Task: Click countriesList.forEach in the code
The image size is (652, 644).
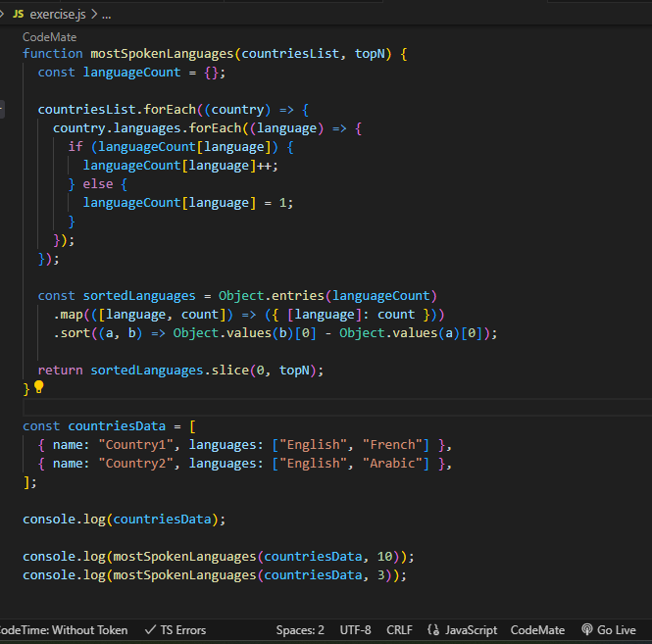Action: click(x=117, y=110)
